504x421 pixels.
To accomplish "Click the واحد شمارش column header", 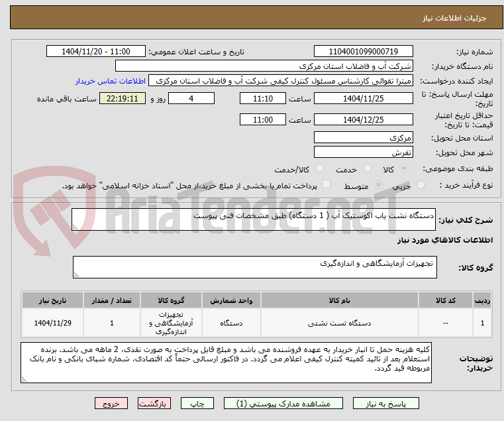I will [x=231, y=300].
